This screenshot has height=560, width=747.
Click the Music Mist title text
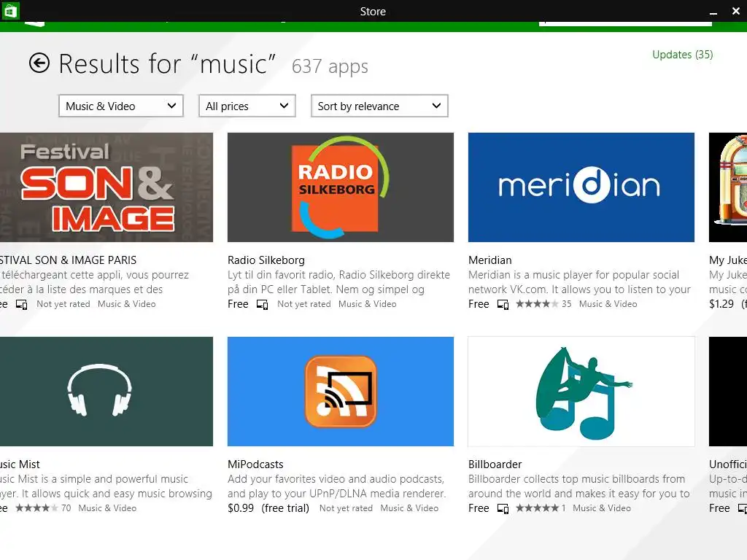20,464
